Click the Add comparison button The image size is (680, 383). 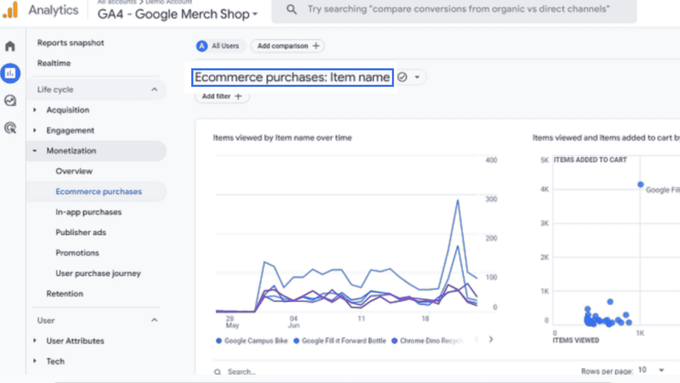(x=288, y=46)
